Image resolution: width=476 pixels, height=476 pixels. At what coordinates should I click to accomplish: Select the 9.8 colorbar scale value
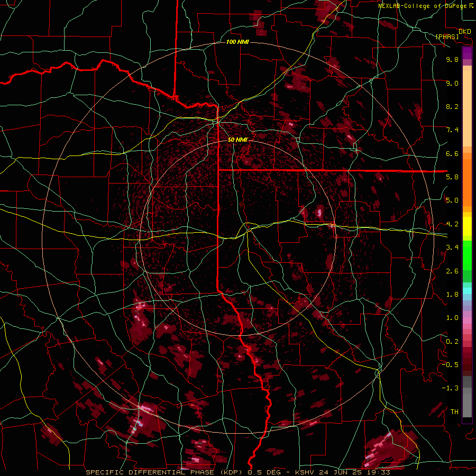click(x=452, y=59)
